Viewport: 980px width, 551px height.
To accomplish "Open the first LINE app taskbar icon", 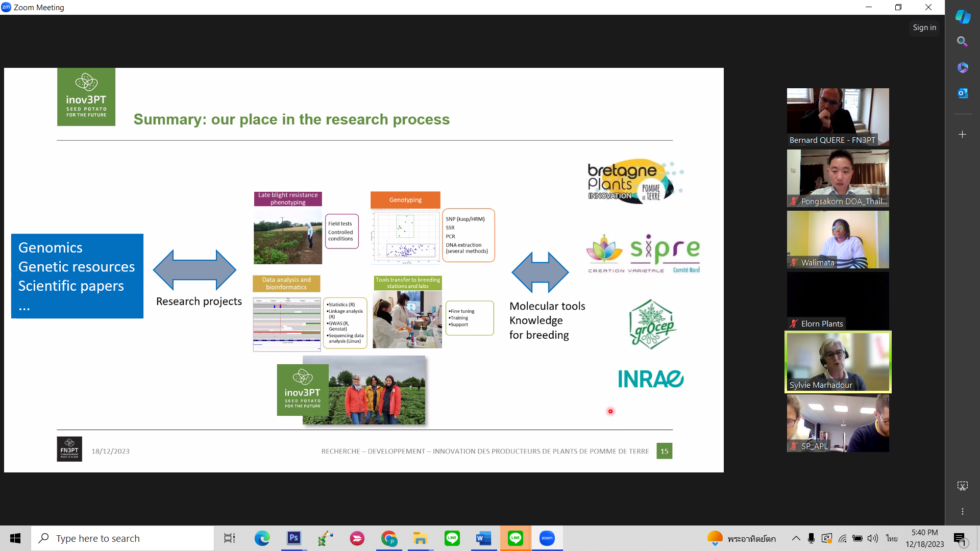I will pos(452,538).
